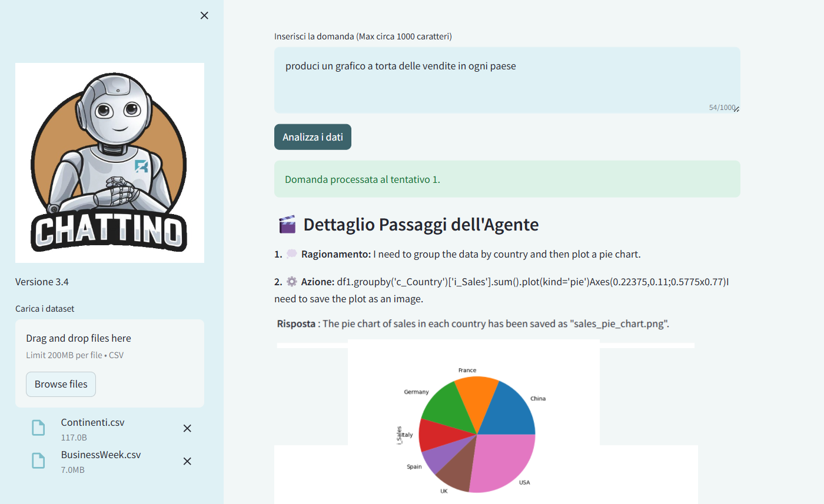Remove the Continenti.csv file
The height and width of the screenshot is (504, 824).
[187, 428]
